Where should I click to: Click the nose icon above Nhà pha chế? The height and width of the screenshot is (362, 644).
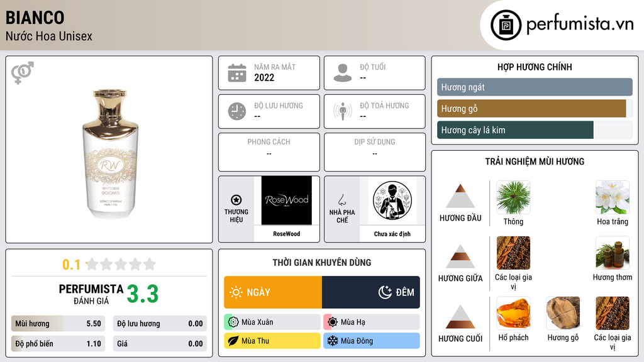[x=341, y=200]
